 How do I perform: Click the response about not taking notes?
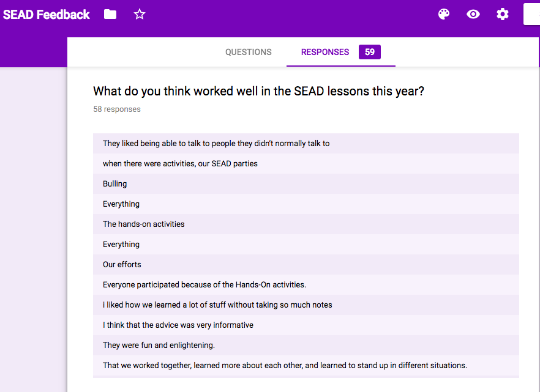(x=217, y=305)
